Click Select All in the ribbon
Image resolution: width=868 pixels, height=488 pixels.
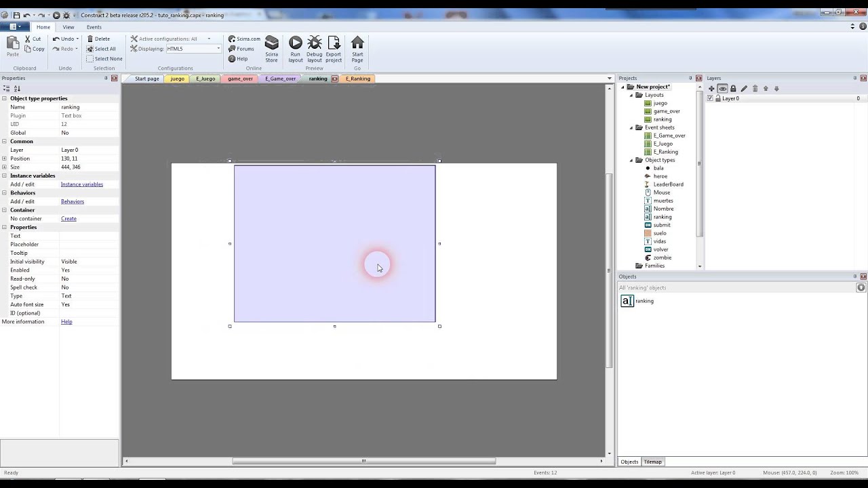pyautogui.click(x=101, y=49)
